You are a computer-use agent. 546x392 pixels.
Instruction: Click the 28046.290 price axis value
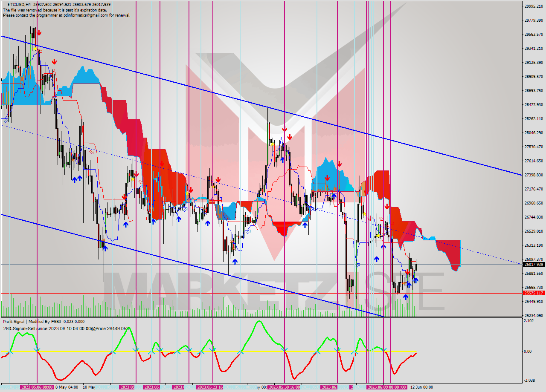pyautogui.click(x=534, y=133)
